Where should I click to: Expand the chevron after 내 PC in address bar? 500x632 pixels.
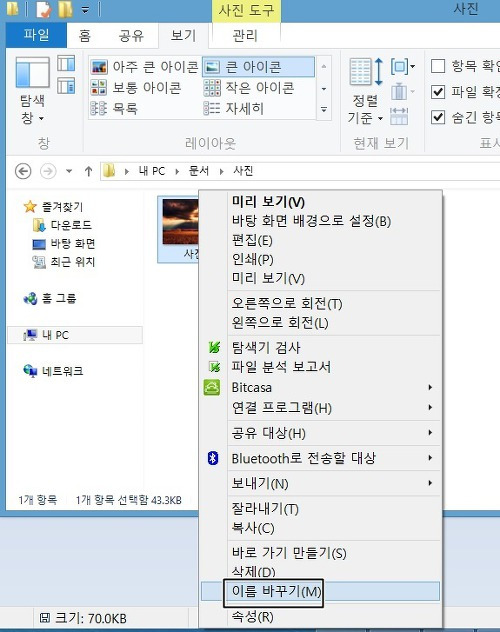coord(177,172)
